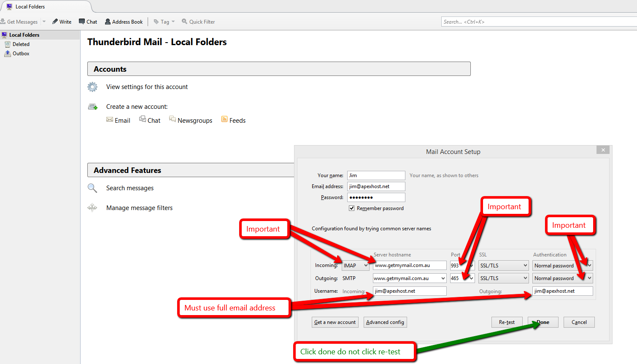Open the Get Messages dropdown arrow

tap(44, 22)
